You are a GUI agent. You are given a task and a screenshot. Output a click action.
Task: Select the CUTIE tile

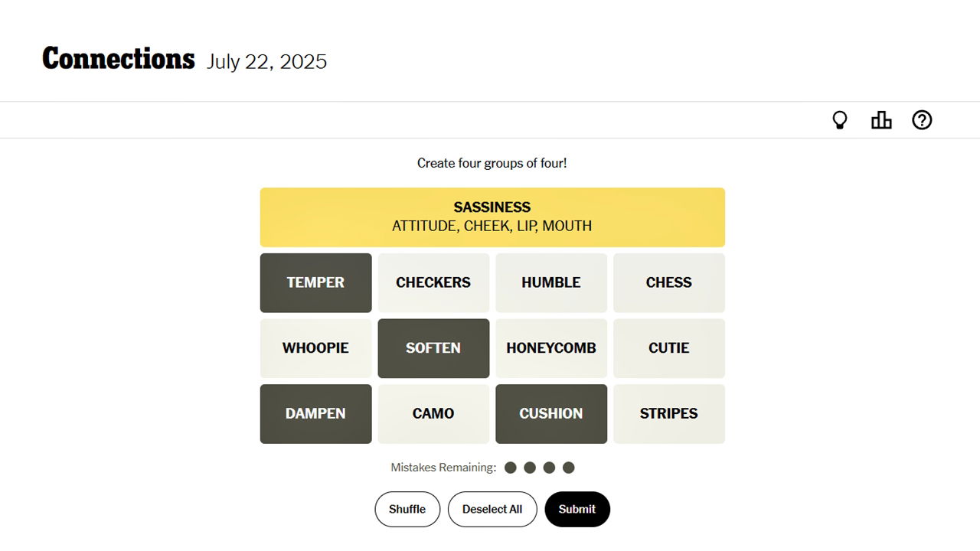click(x=669, y=348)
